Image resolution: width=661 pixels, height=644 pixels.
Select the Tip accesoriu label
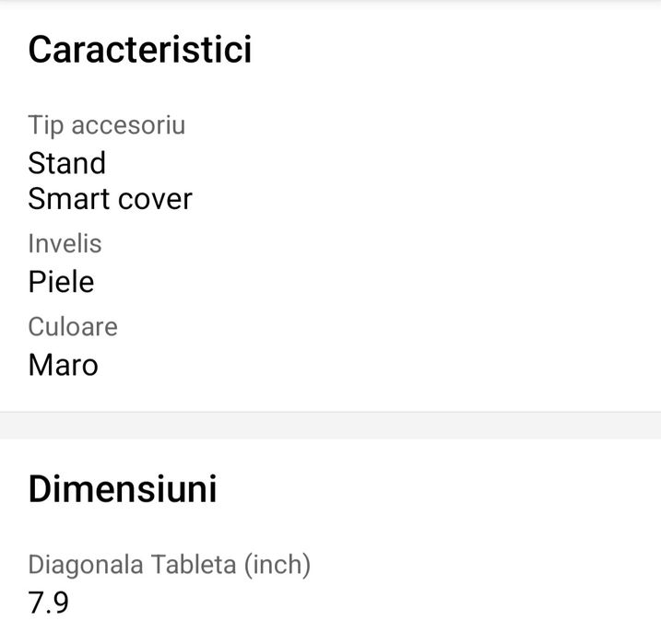tap(106, 124)
